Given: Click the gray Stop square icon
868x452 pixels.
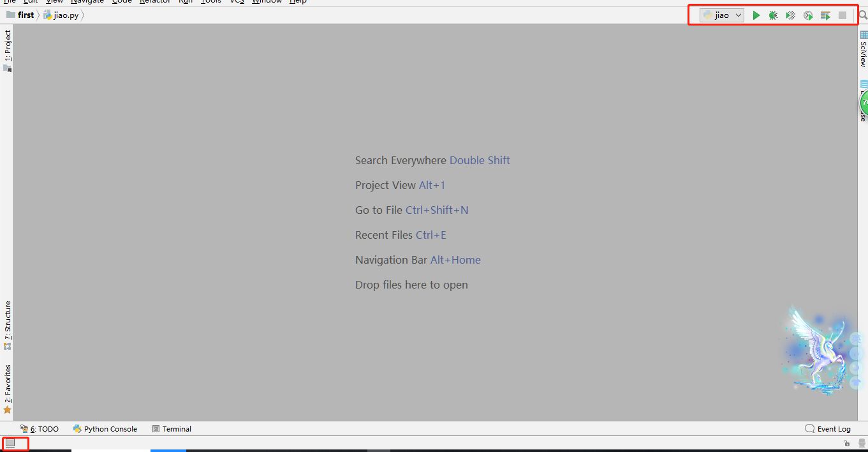Looking at the screenshot, I should [x=842, y=15].
